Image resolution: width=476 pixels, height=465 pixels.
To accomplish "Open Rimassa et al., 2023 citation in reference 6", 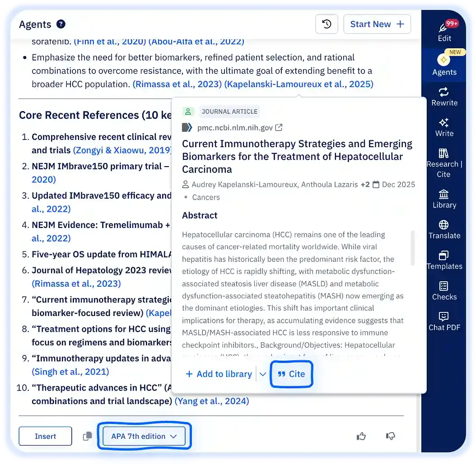I will click(76, 284).
